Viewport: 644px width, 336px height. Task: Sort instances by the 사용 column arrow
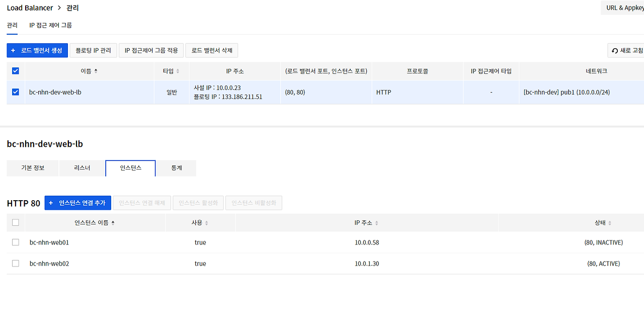(x=207, y=222)
